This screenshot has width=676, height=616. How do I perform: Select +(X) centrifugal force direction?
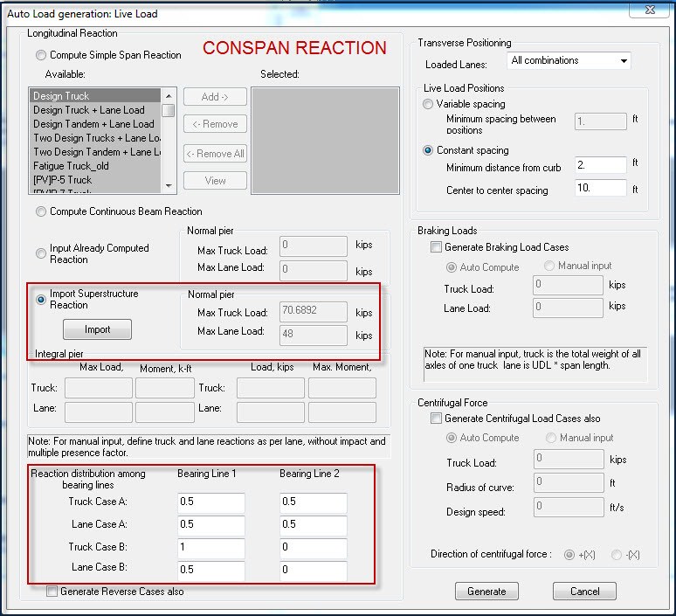tap(569, 555)
